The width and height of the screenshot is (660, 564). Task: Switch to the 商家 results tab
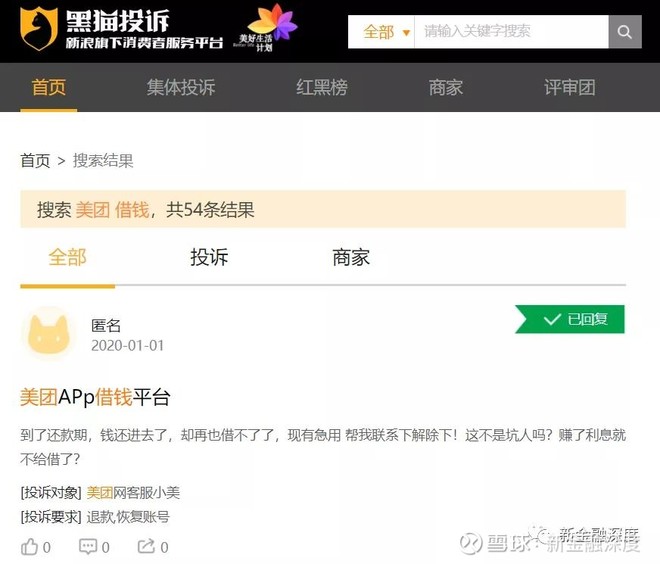[351, 257]
